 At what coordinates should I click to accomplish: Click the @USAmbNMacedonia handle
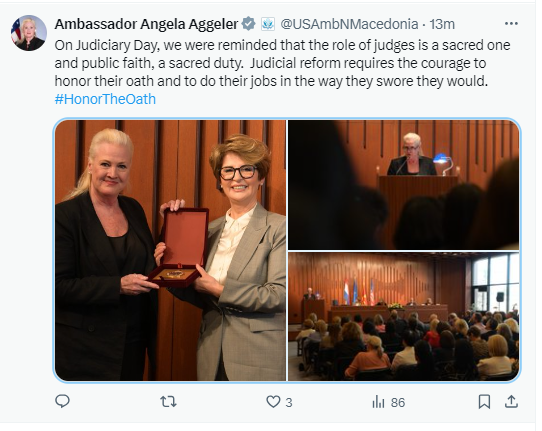[349, 24]
